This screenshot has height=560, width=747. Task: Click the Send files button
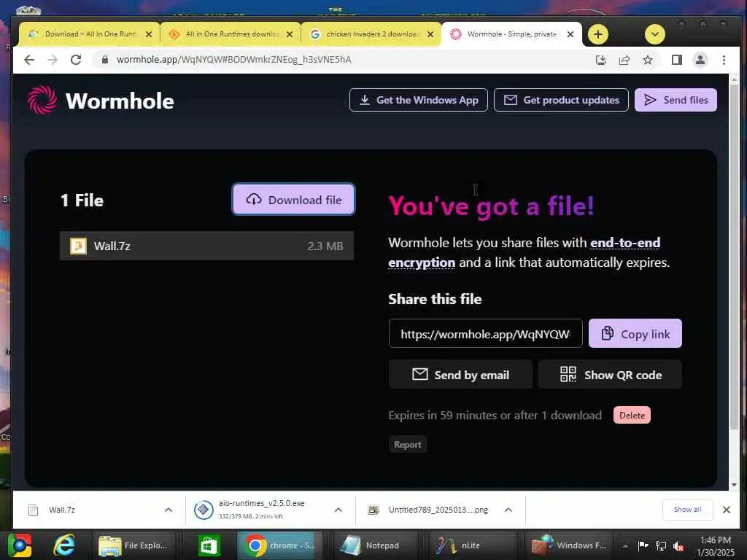point(676,100)
